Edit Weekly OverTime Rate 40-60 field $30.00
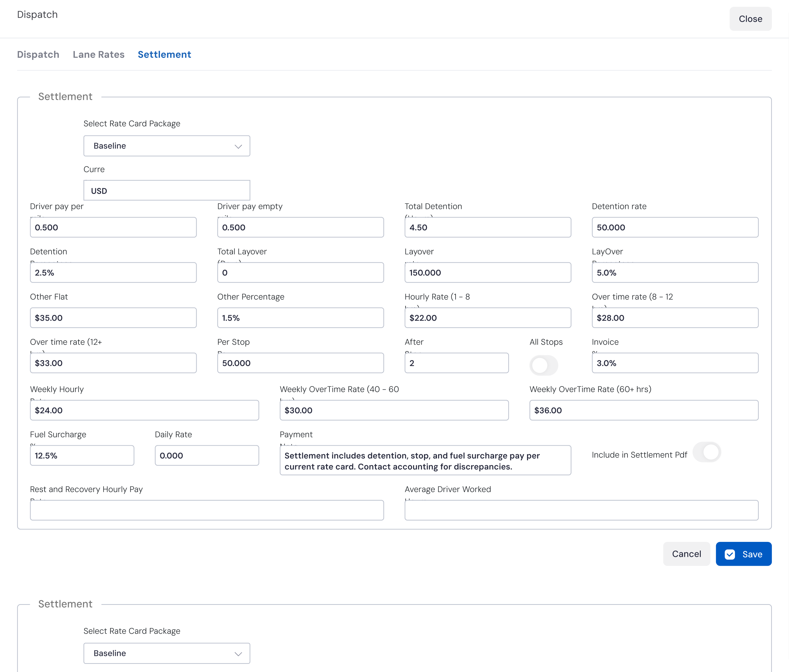 [x=394, y=410]
